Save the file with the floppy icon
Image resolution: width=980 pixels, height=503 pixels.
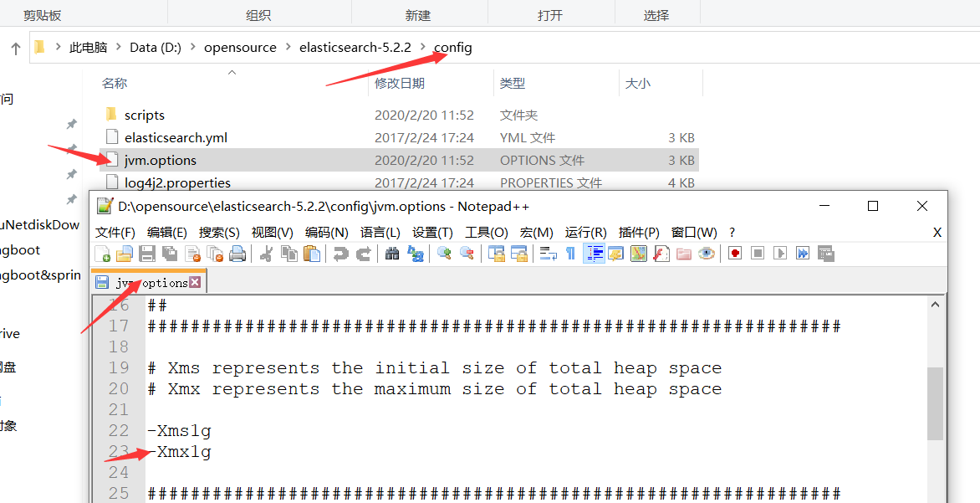coord(147,254)
